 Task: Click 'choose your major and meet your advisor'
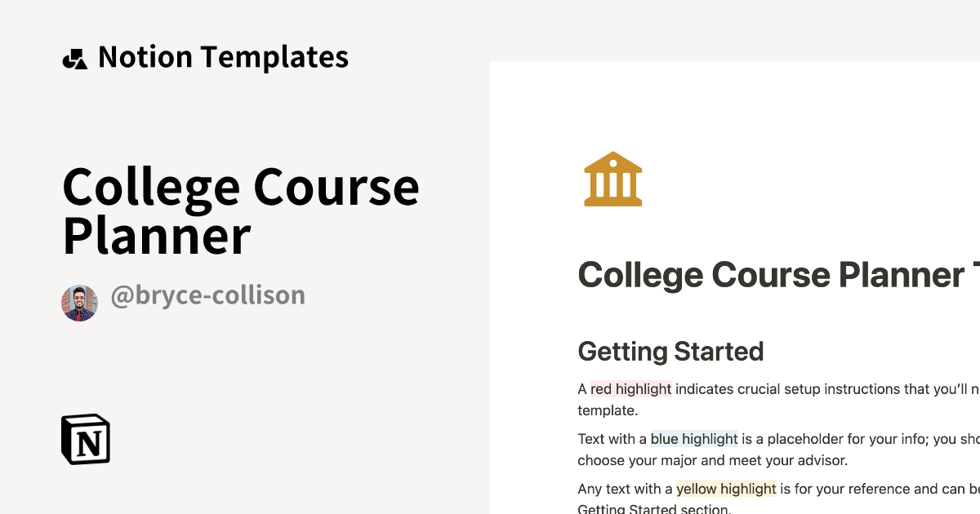(712, 460)
